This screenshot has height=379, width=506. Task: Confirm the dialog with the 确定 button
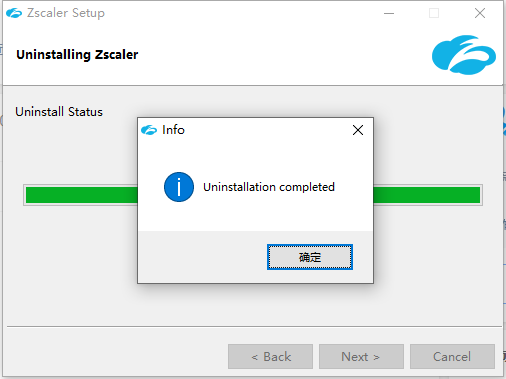[310, 257]
